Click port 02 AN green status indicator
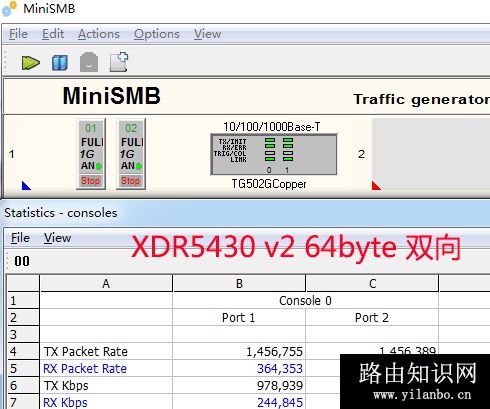Screen dimensions: 490x409 (x=139, y=166)
